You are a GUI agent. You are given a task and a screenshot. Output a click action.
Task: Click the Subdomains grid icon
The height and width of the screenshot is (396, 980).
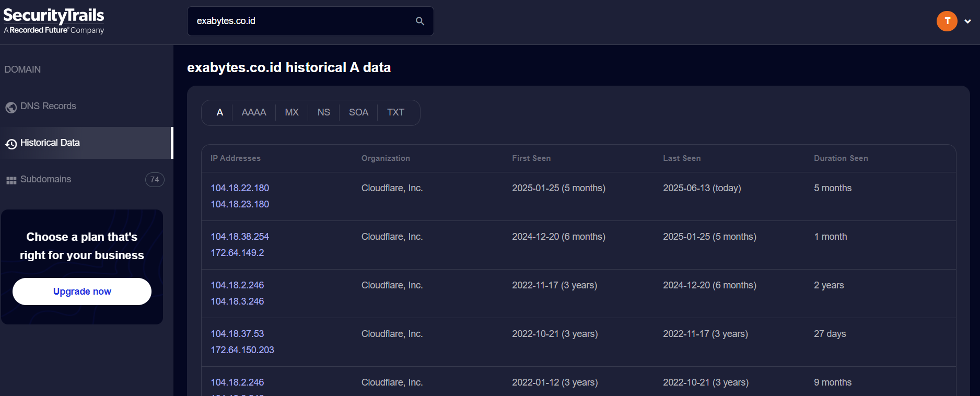[x=11, y=180]
